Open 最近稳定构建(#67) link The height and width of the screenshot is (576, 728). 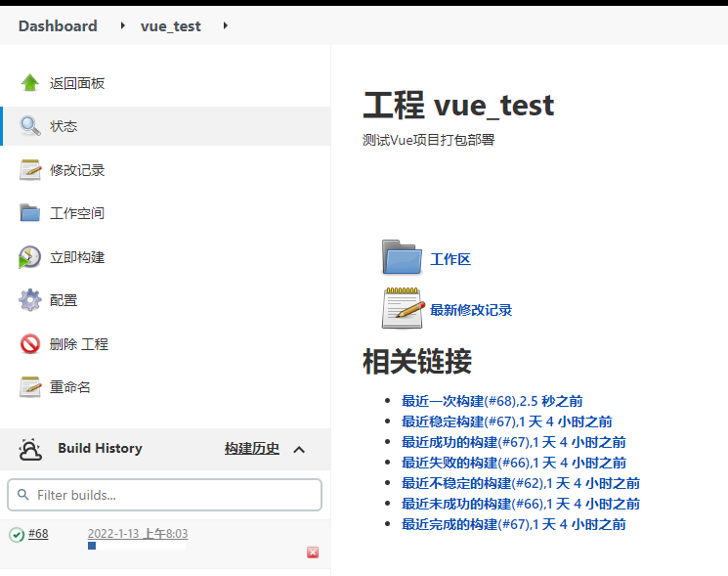pyautogui.click(x=506, y=421)
